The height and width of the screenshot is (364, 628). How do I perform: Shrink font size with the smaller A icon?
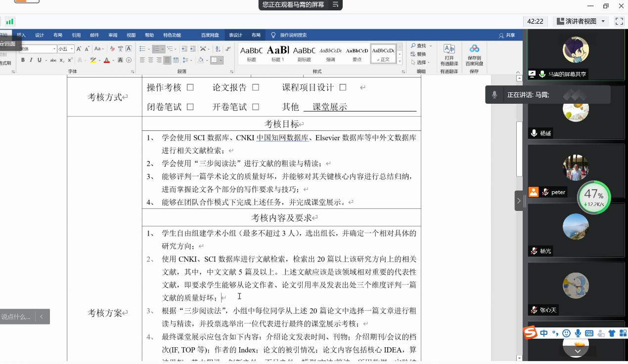[87, 49]
